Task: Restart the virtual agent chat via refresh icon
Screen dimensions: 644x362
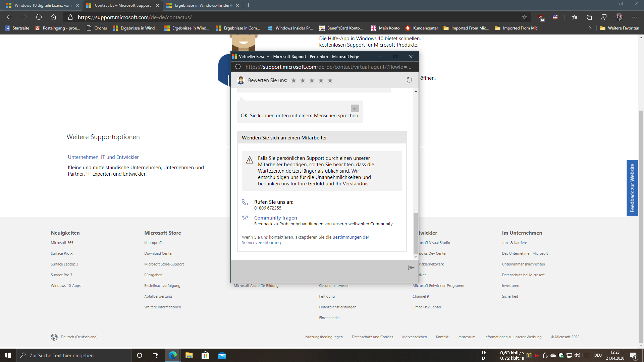Action: click(409, 80)
